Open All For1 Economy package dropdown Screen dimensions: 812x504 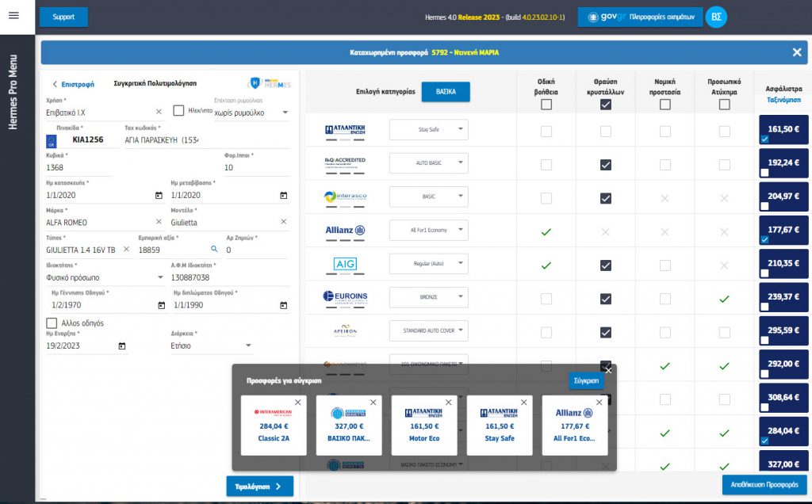[429, 230]
